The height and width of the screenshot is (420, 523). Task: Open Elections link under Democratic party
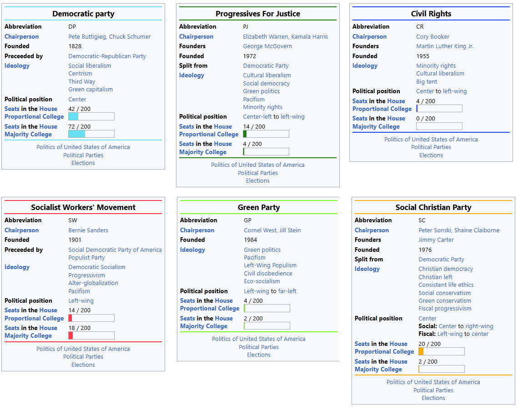click(83, 163)
